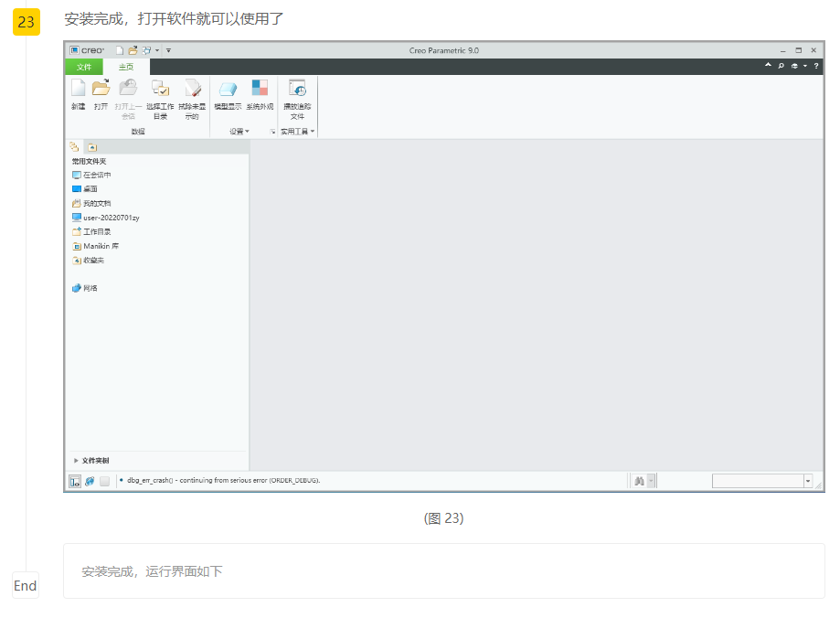Switch to the favorites navigator tab icon

(x=92, y=147)
